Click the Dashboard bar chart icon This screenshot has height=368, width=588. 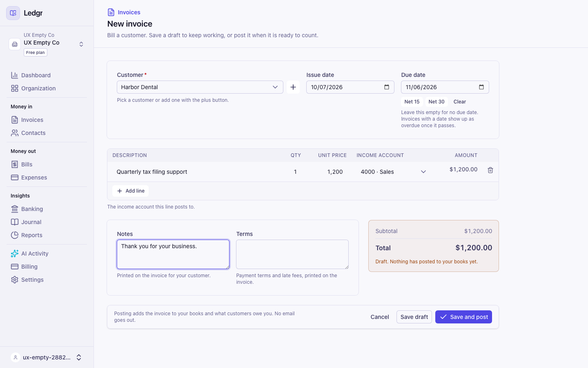15,75
